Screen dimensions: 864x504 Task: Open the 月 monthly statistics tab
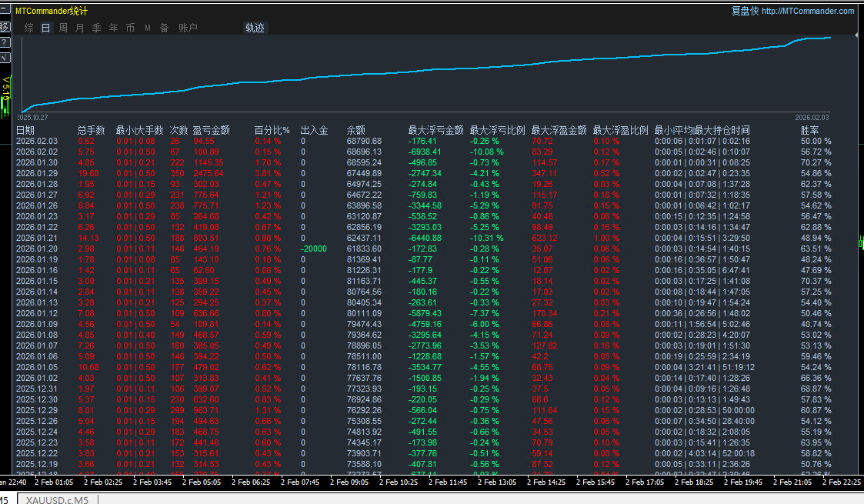(x=79, y=28)
